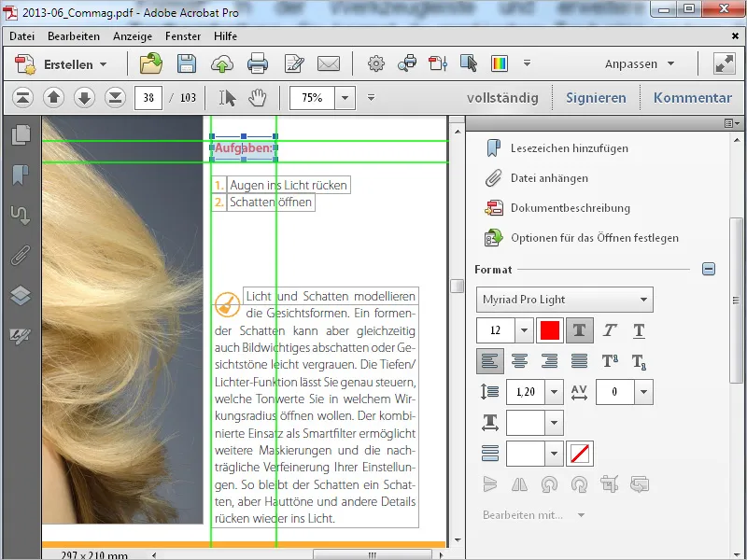
Task: Center align text
Action: (519, 361)
